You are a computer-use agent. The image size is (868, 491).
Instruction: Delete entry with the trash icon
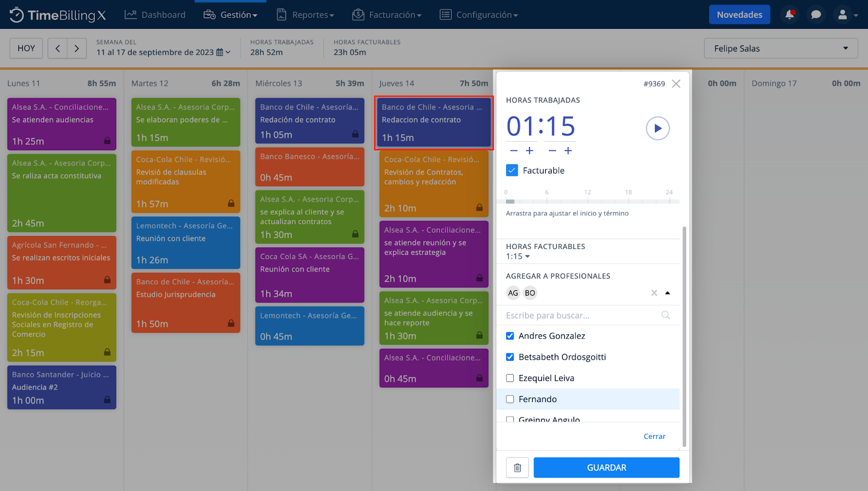pyautogui.click(x=518, y=468)
